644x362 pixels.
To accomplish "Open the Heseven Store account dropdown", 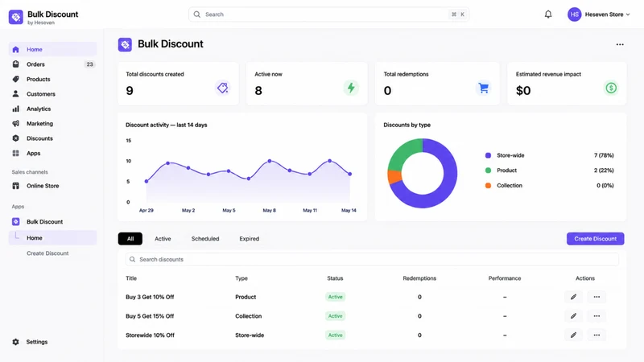I will 607,14.
